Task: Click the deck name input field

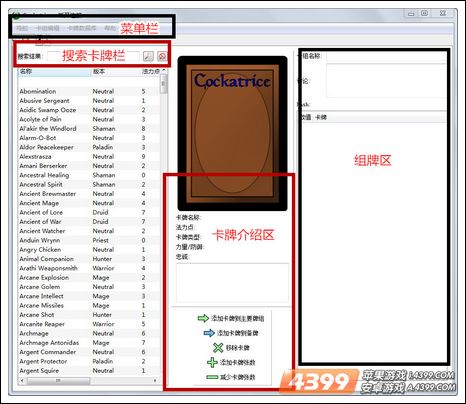Action: click(386, 56)
